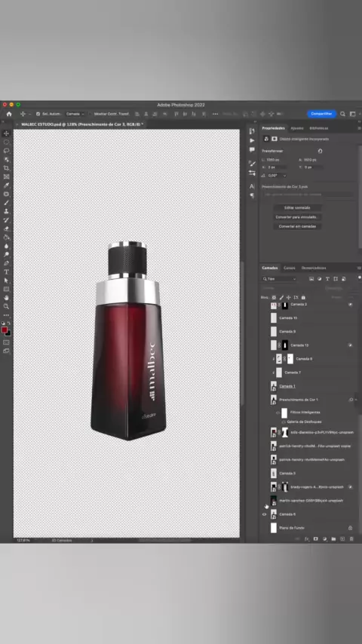Select the Horizontal Type tool
The height and width of the screenshot is (644, 362).
click(x=6, y=272)
